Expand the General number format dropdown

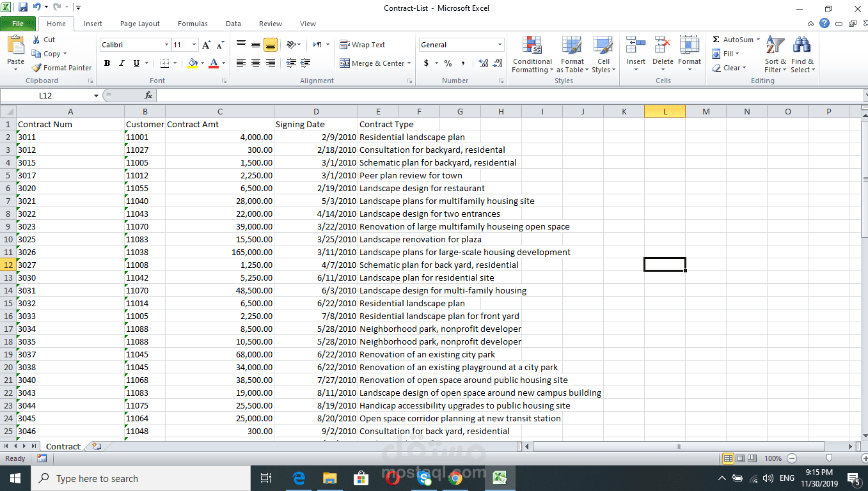pyautogui.click(x=500, y=45)
